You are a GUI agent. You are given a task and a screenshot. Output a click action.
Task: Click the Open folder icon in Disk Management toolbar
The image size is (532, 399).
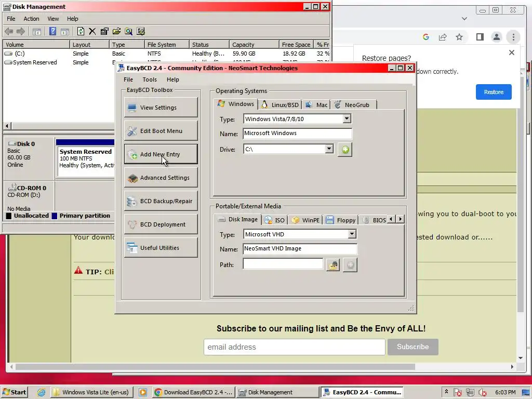117,31
